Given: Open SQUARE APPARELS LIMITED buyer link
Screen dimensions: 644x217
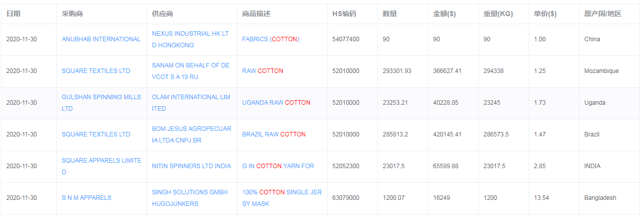Looking at the screenshot, I should pyautogui.click(x=101, y=166).
